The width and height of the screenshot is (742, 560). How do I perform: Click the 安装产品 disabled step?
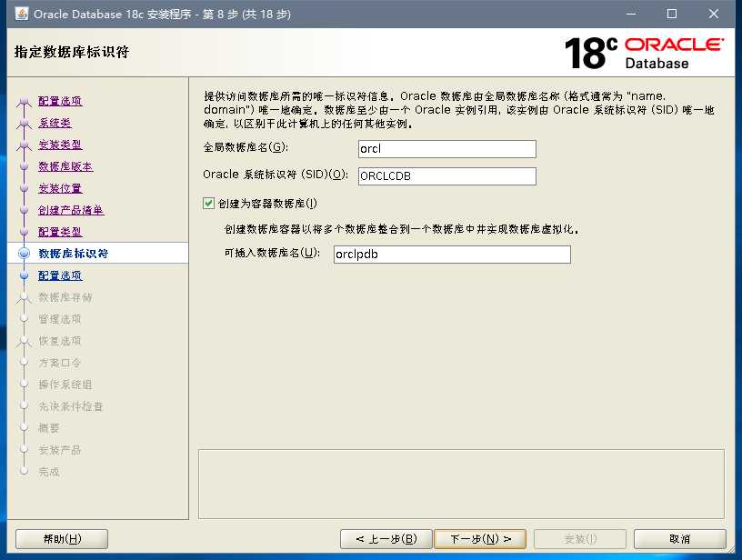(60, 450)
